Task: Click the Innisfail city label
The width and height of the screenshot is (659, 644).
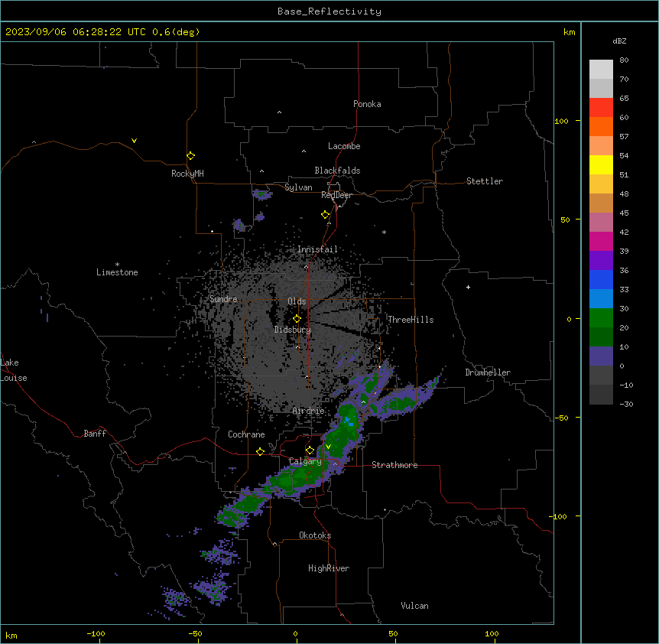Action: [317, 249]
